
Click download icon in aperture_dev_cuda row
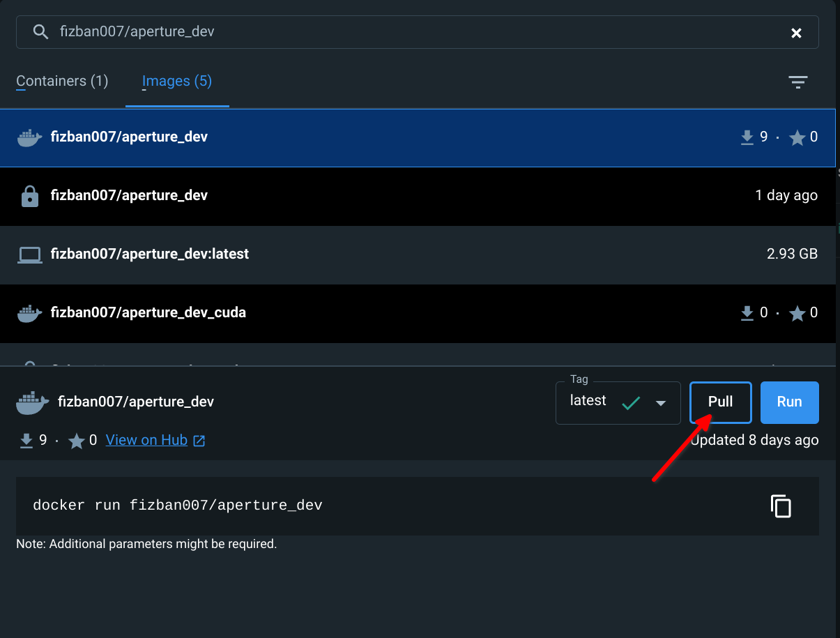(x=747, y=313)
